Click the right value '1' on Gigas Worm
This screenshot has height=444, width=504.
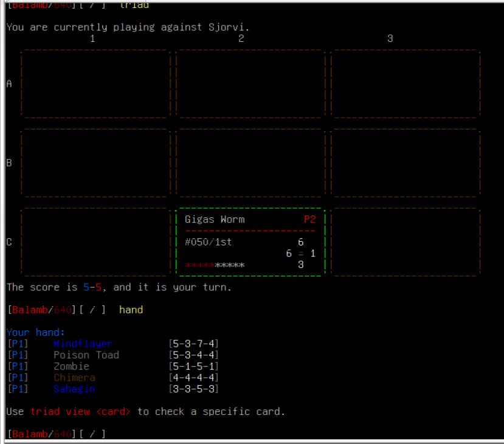tap(312, 254)
